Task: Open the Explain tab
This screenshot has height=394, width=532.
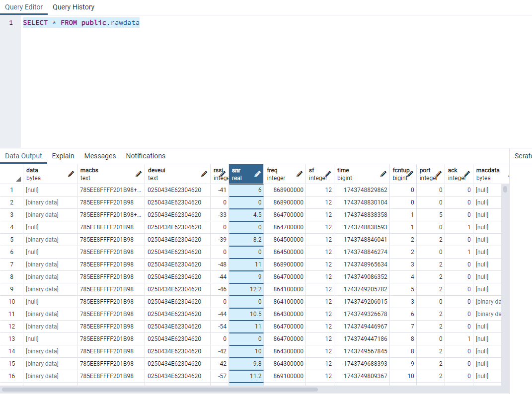Action: (x=63, y=156)
